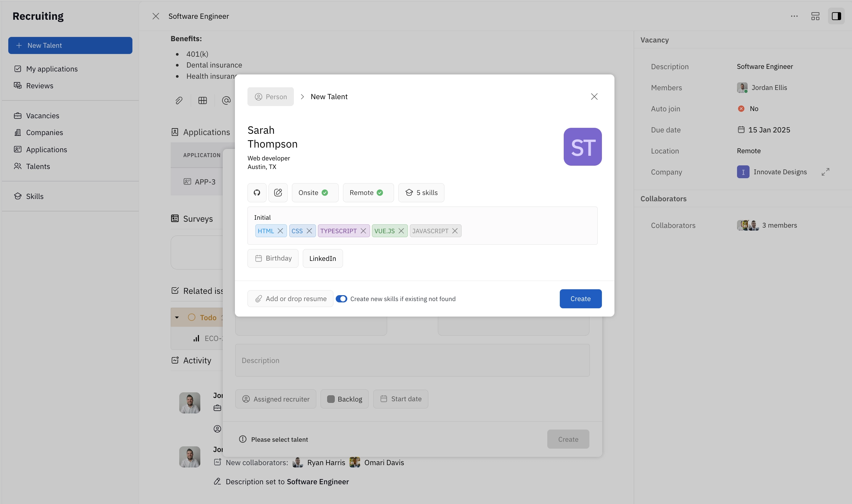Collapse the Todo issues group
Screen dimensions: 852x504
click(x=177, y=317)
